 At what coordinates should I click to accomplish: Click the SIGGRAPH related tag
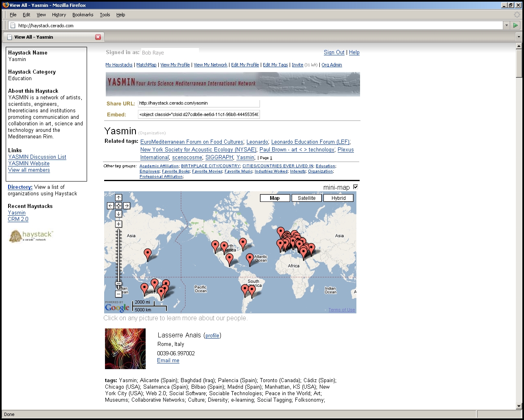coord(219,157)
